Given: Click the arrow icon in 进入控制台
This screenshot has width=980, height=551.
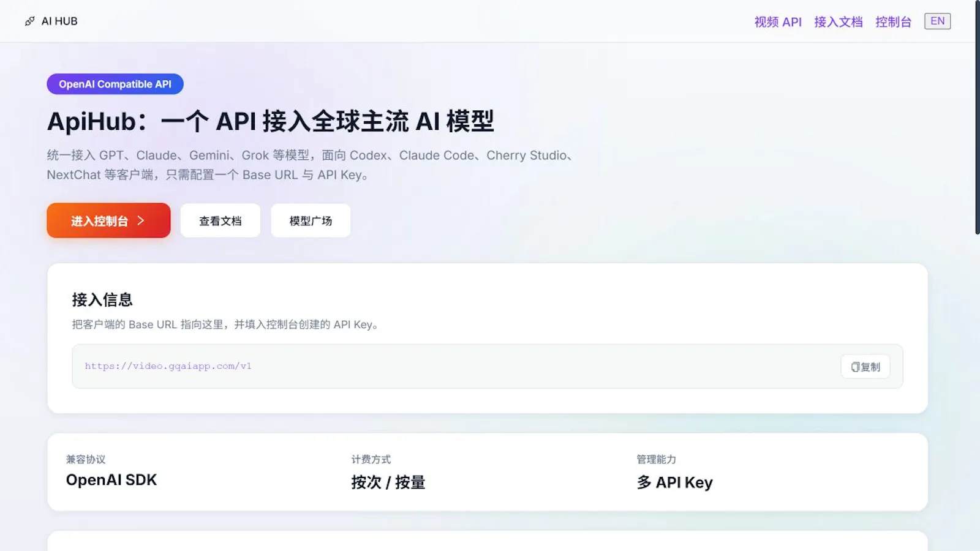Looking at the screenshot, I should 141,220.
